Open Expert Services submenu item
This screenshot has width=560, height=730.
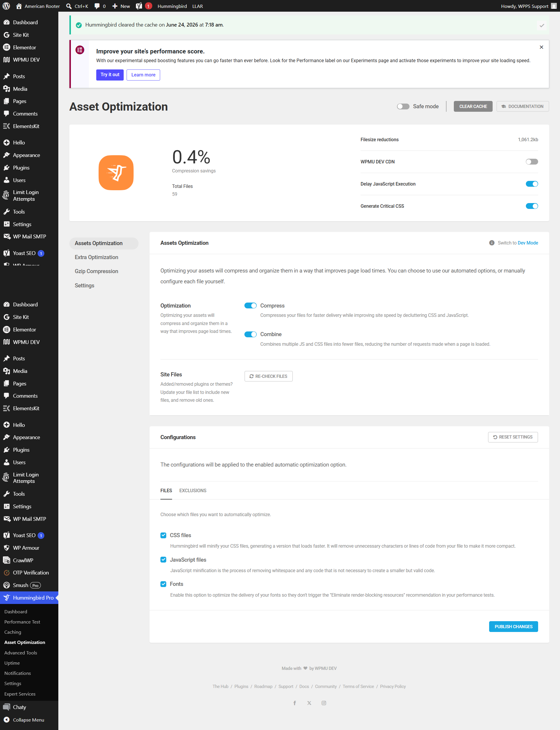point(20,694)
